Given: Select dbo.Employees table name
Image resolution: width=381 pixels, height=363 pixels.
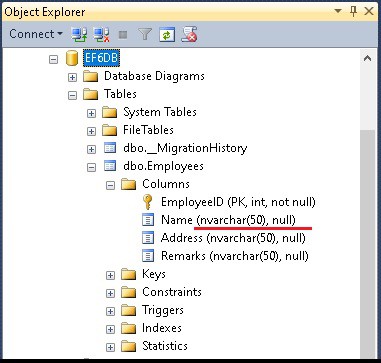Looking at the screenshot, I should click(x=163, y=166).
